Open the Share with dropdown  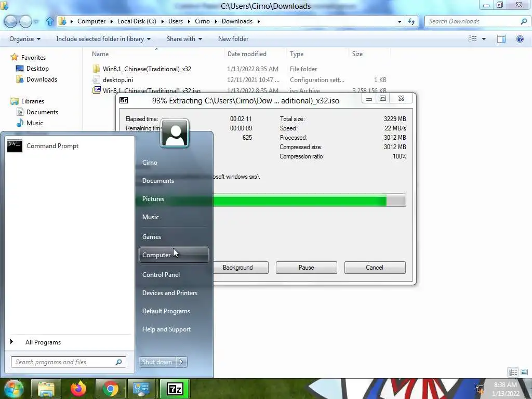pyautogui.click(x=184, y=39)
